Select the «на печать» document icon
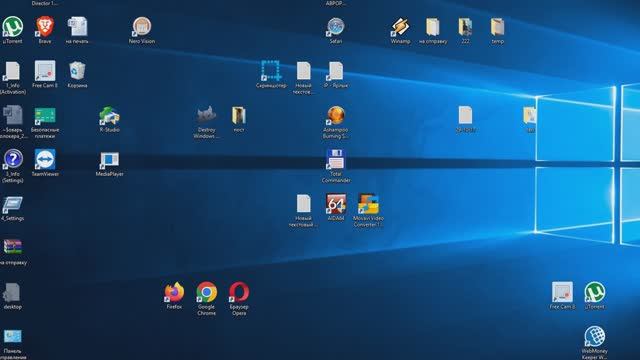The height and width of the screenshot is (360, 640). click(x=77, y=27)
